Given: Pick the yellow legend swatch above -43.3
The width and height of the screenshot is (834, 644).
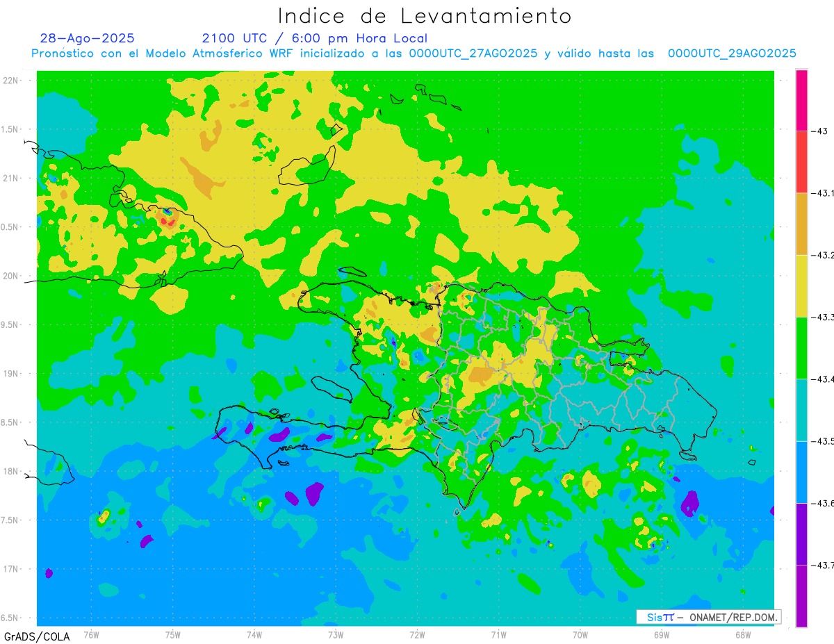Looking at the screenshot, I should click(x=801, y=286).
